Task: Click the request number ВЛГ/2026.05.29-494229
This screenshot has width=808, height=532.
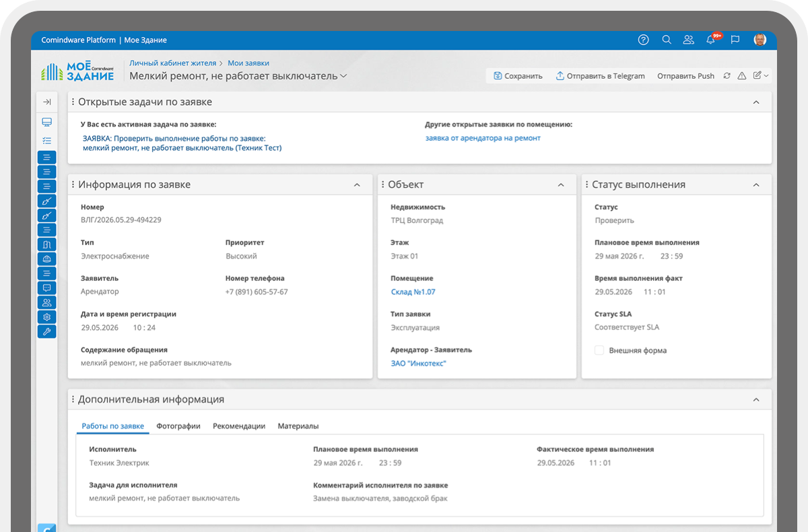Action: pos(121,220)
